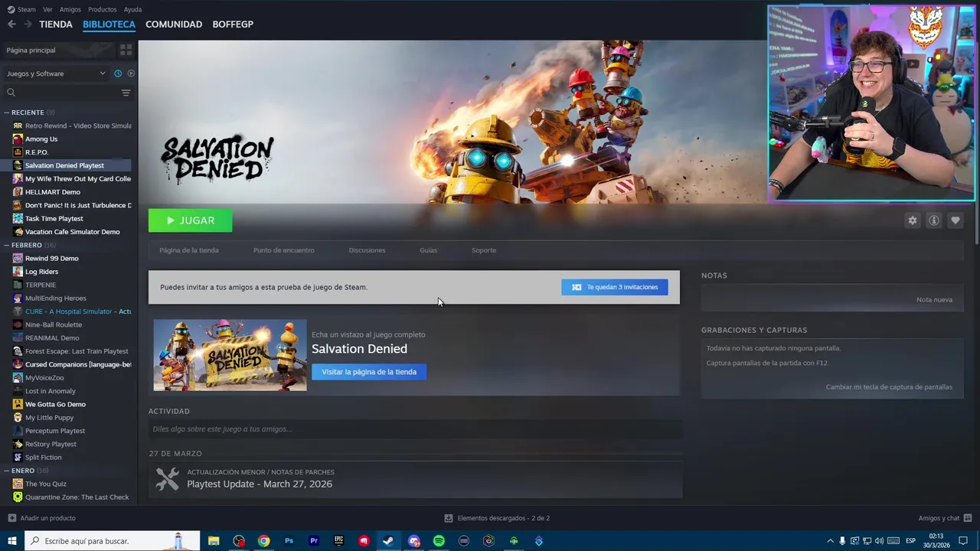Image resolution: width=980 pixels, height=551 pixels.
Task: Open Página de la tienda link
Action: [x=189, y=250]
